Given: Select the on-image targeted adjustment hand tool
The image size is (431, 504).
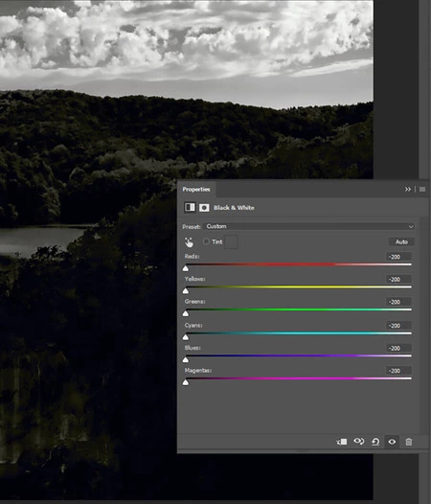Looking at the screenshot, I should tap(189, 242).
